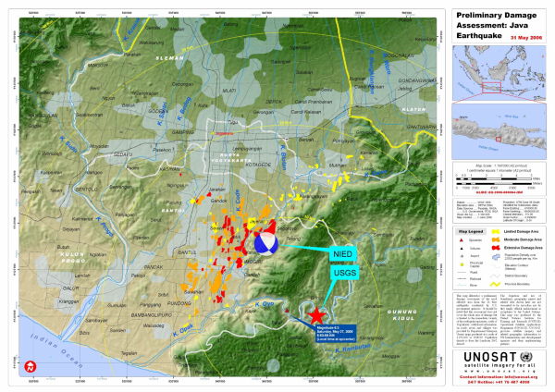Click the orange Moderate Damage Area swatch

coord(495,239)
